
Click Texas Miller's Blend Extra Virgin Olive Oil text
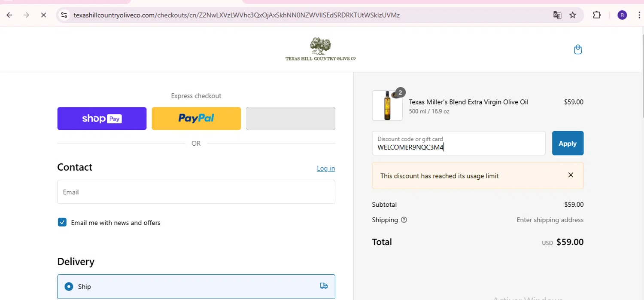pyautogui.click(x=468, y=102)
